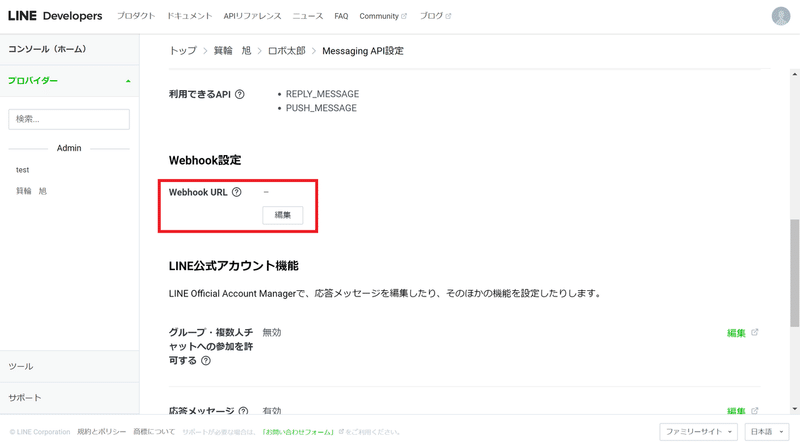Click 編集 link for グループ・複数人チャット
This screenshot has height=446, width=800.
pos(736,333)
